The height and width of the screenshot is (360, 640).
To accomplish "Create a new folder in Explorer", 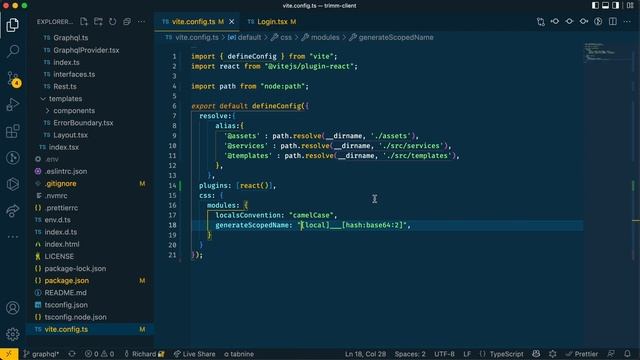I will click(98, 22).
